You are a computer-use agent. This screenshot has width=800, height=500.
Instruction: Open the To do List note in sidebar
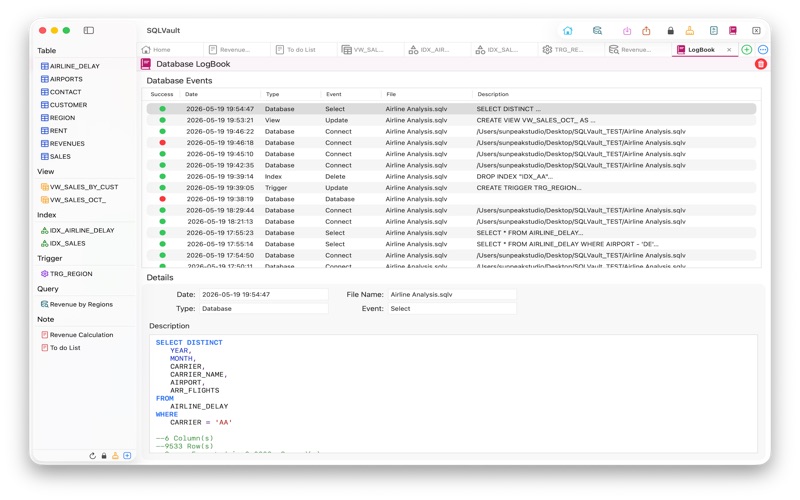pos(61,347)
